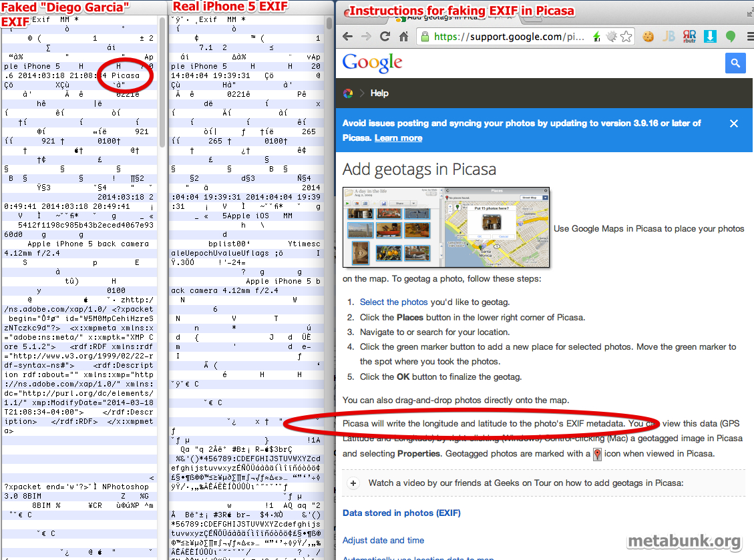Click the browser forward arrow
The width and height of the screenshot is (754, 560).
coord(366,37)
